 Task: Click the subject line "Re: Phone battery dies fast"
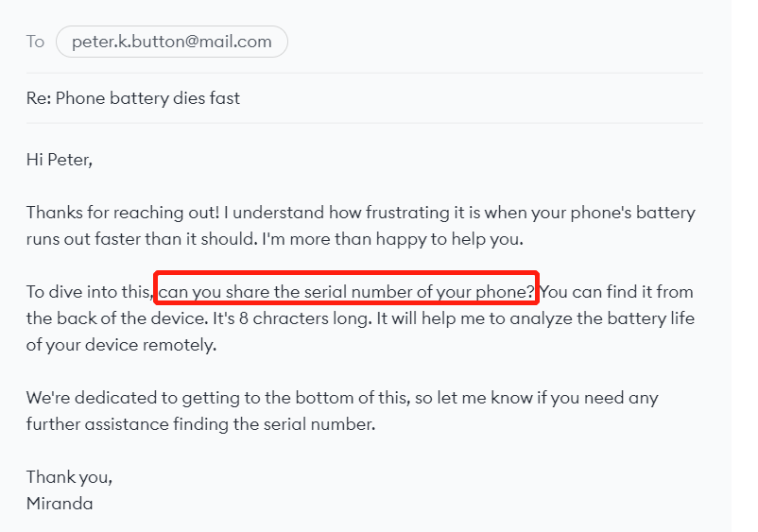[133, 98]
